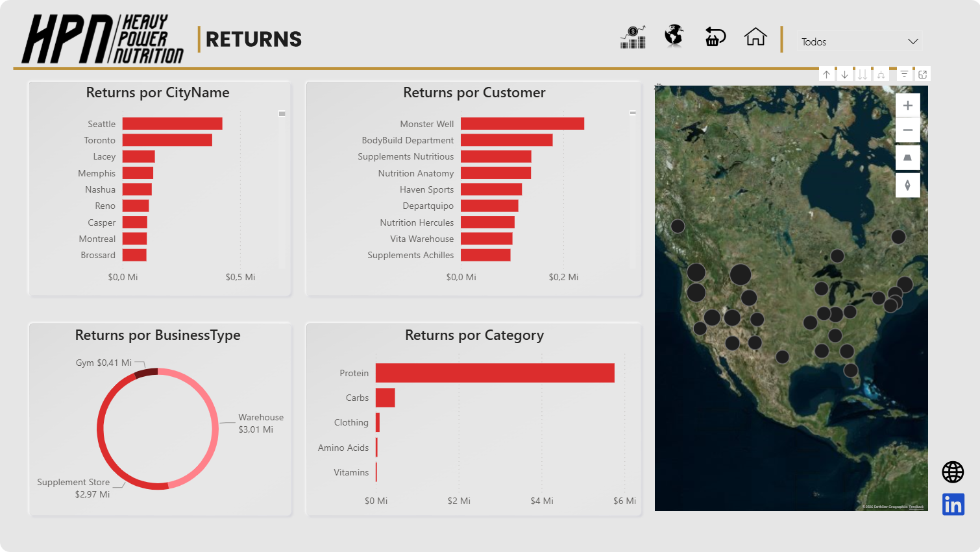Click the HPN Heavy Power Nutrition logo
The height and width of the screenshot is (552, 980).
[x=103, y=39]
